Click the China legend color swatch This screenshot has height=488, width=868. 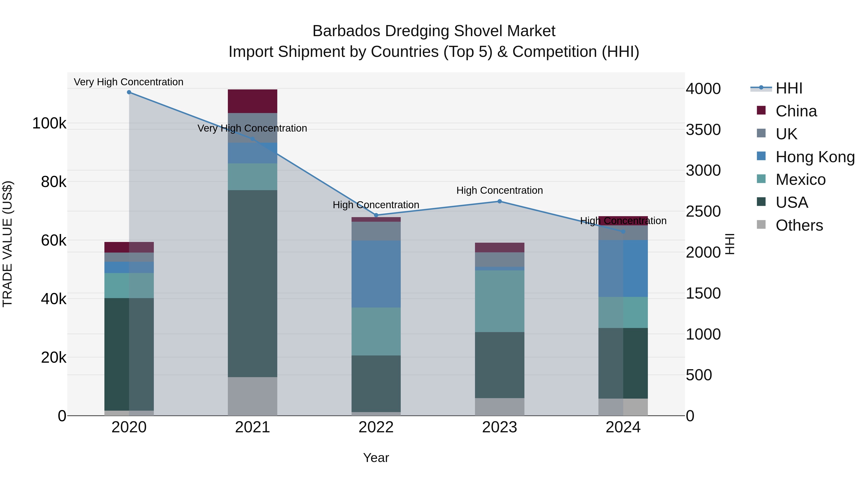761,110
